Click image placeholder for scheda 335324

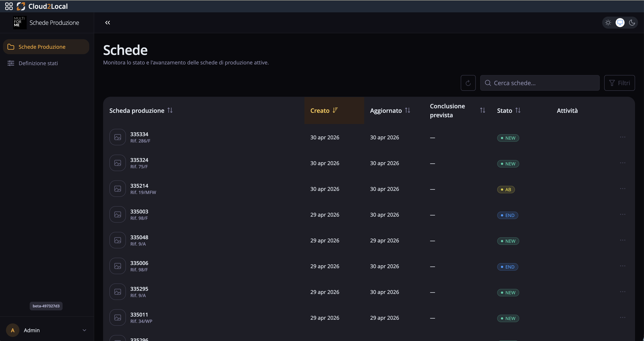click(117, 163)
